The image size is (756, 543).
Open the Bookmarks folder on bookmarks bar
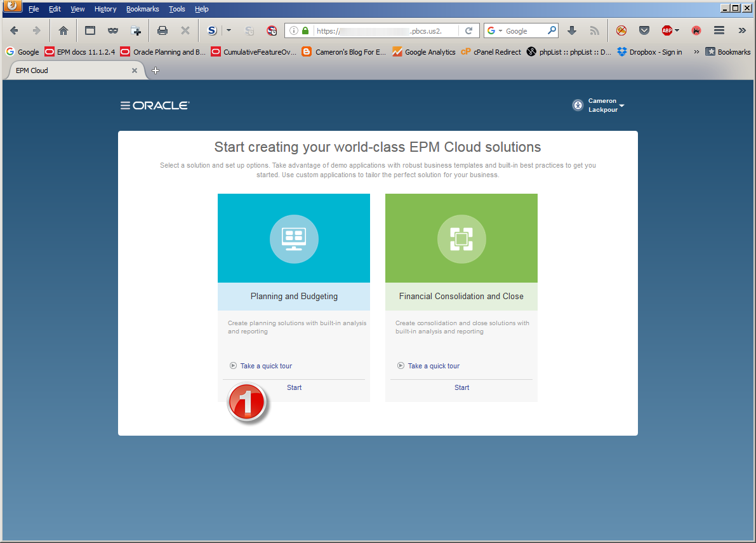click(728, 51)
